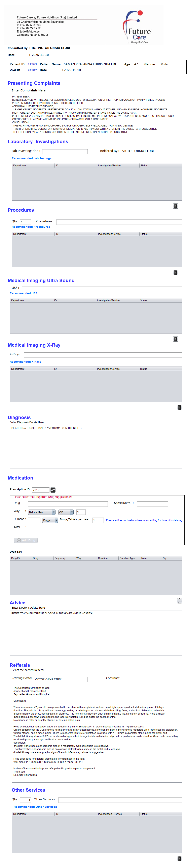
Task: Open the Before Meal dropdown
Action: 42,512
